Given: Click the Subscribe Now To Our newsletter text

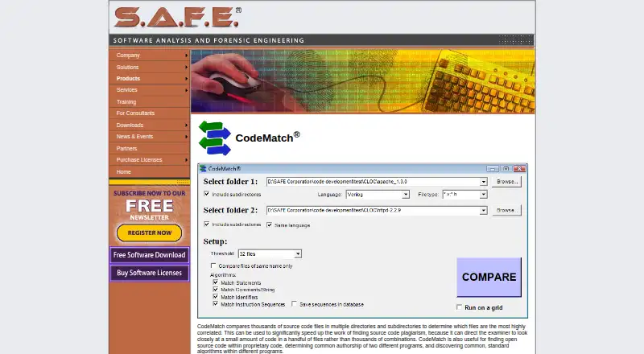Looking at the screenshot, I should point(150,193).
